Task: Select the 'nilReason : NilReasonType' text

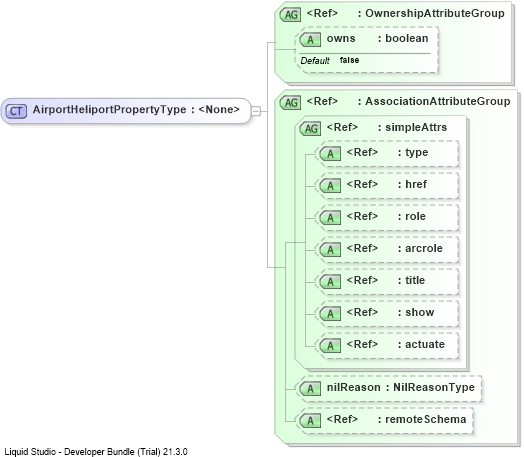Action: tap(401, 388)
